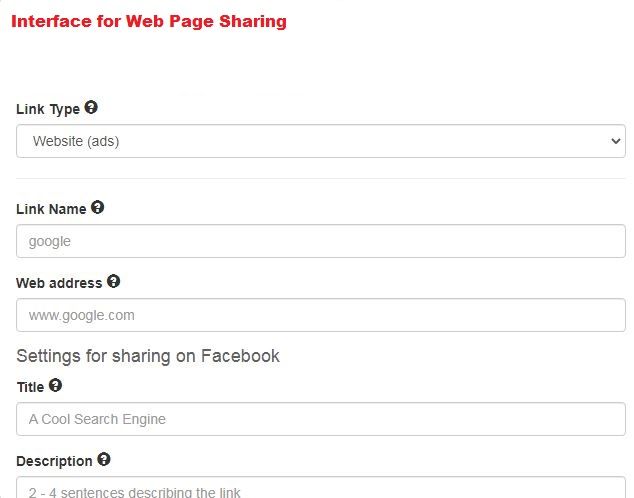Click the 'Description' label text
634x498 pixels.
[x=54, y=461]
